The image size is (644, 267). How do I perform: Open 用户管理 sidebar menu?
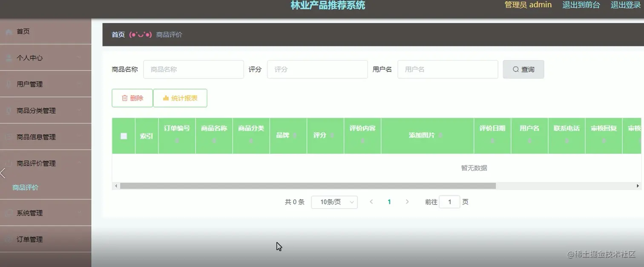pos(46,84)
